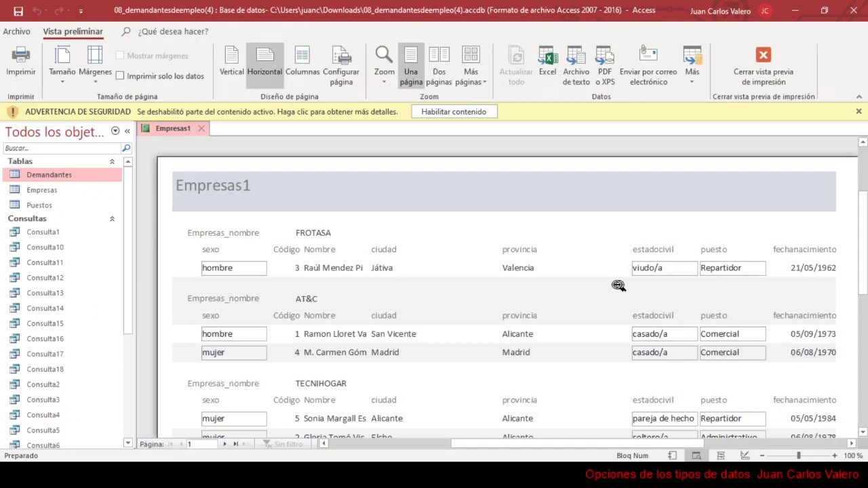Select Vertical page orientation
The image size is (868, 488).
click(231, 61)
